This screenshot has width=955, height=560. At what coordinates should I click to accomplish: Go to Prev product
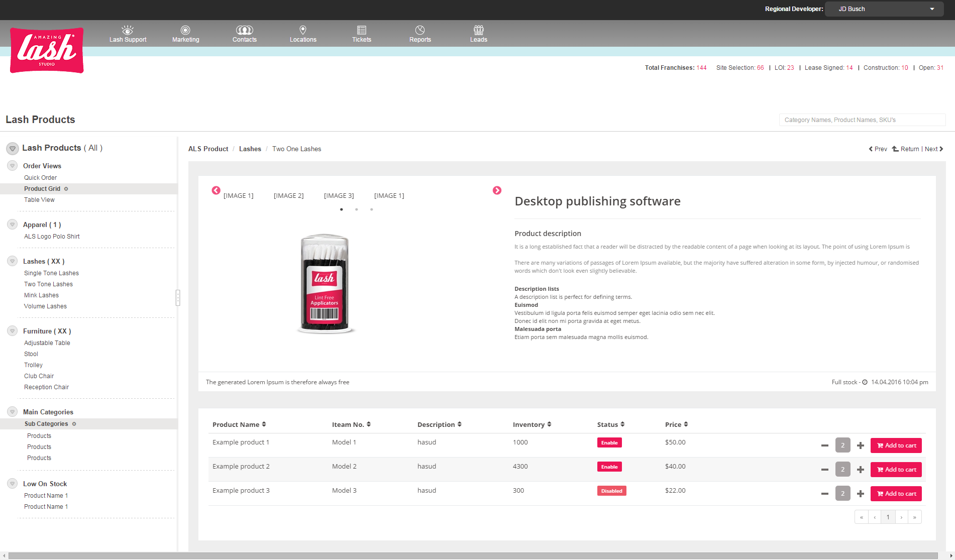[x=878, y=149]
